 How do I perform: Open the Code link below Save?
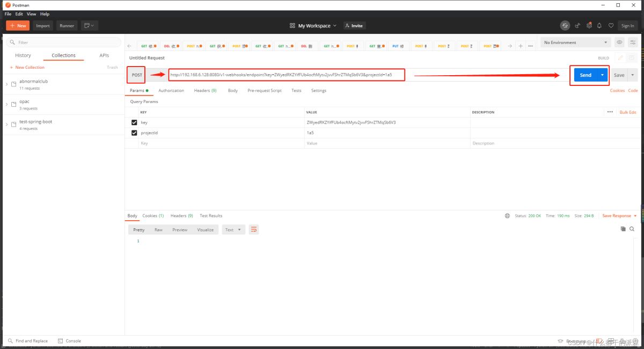tap(633, 91)
